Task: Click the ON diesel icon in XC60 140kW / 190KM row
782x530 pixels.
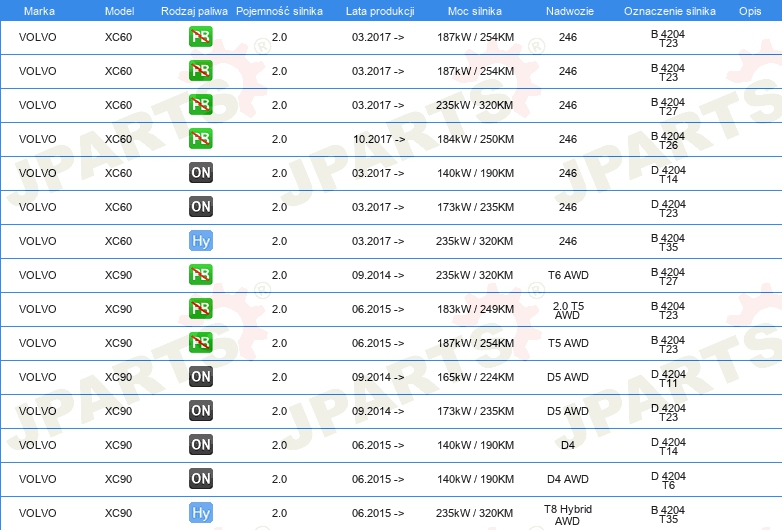Action: 200,173
